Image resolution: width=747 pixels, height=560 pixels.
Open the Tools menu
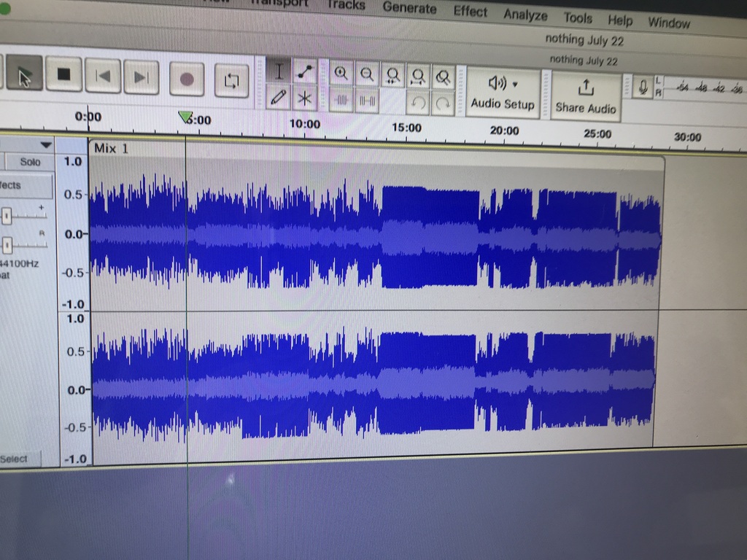click(578, 18)
